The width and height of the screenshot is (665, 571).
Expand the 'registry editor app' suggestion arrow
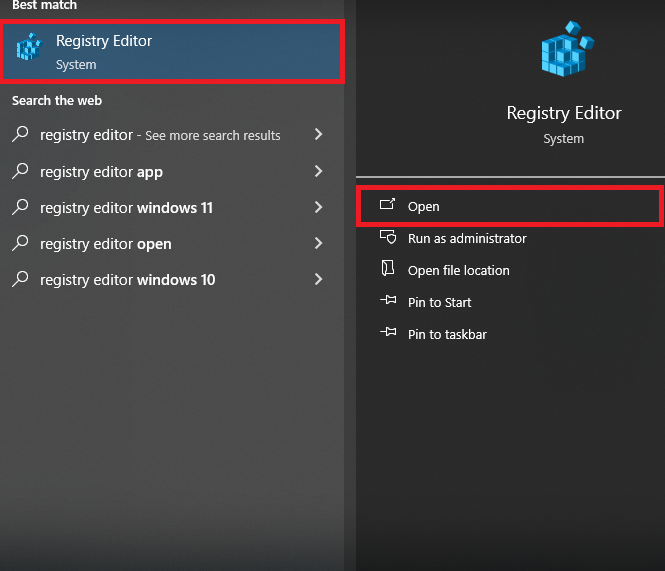pos(318,171)
